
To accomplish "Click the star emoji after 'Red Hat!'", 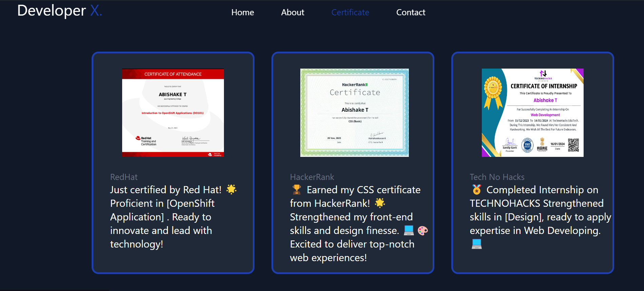I will [x=231, y=189].
